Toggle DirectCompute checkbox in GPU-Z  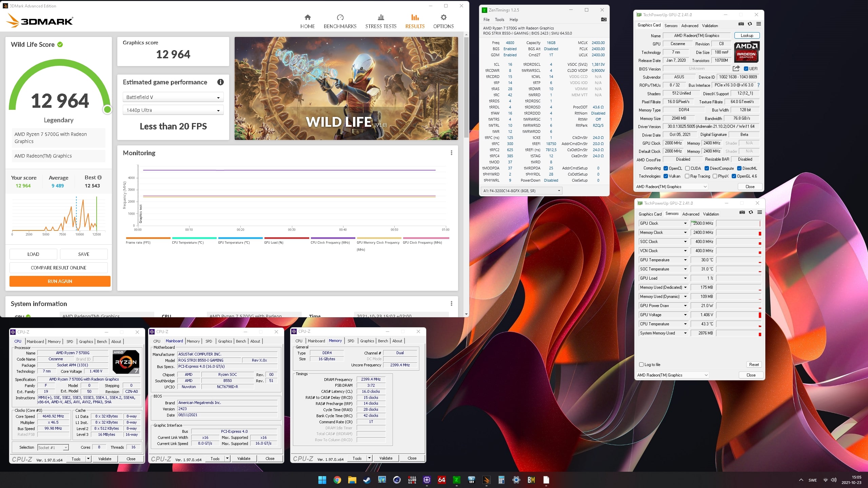[x=707, y=168]
